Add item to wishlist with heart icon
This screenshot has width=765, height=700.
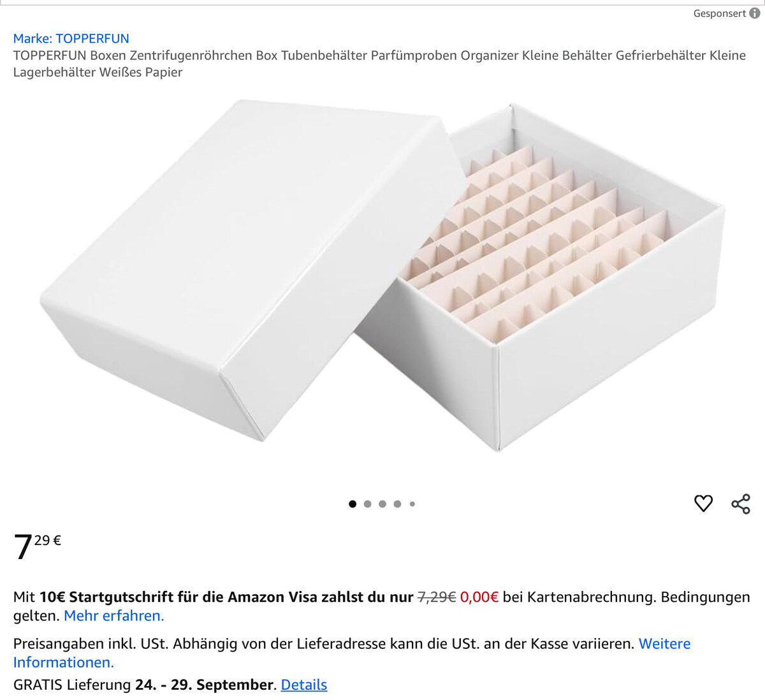[703, 503]
